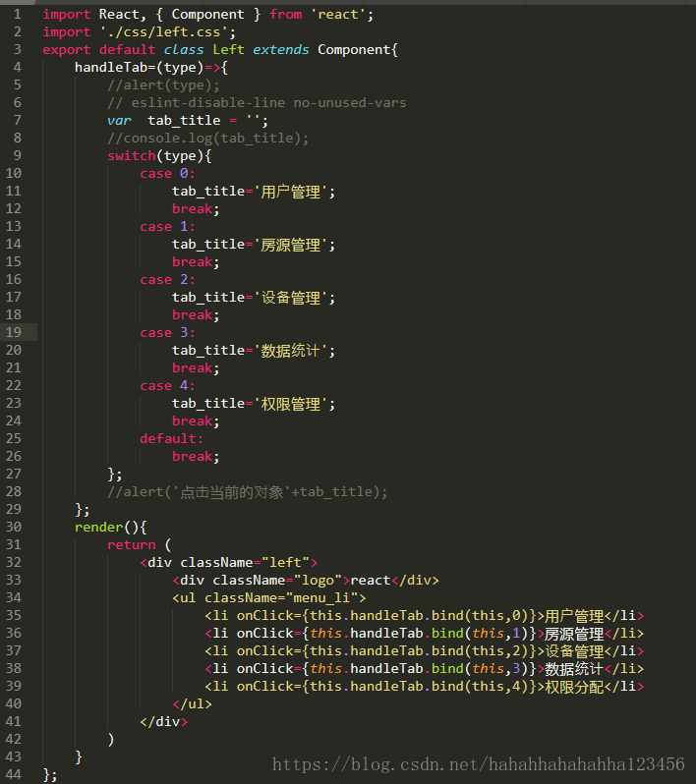Screen dimensions: 696x784
Task: Click the render method name
Action: (98, 527)
